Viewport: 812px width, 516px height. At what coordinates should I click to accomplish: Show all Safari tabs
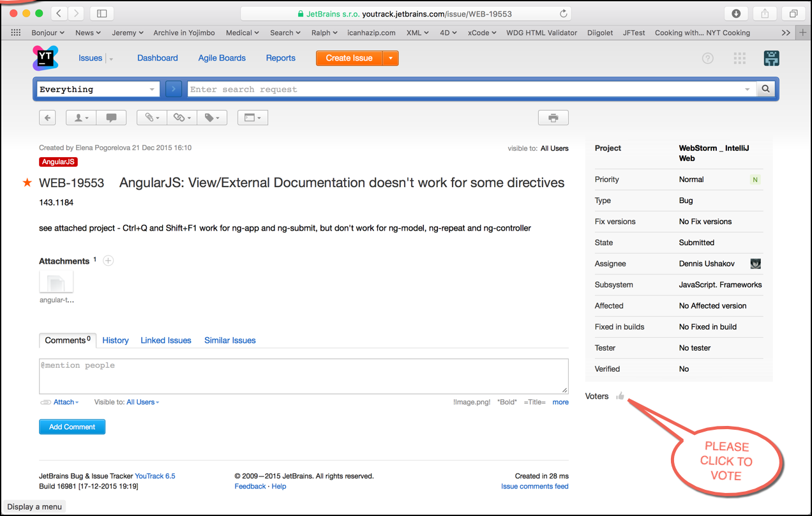click(x=793, y=13)
